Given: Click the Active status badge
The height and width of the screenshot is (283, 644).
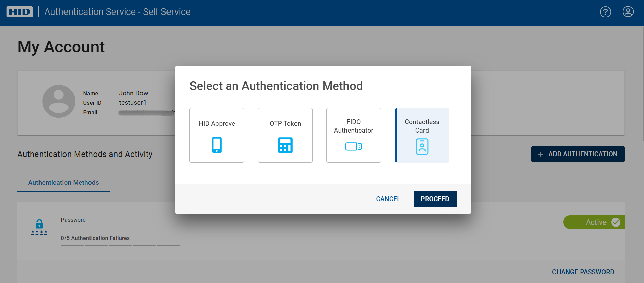Looking at the screenshot, I should tap(594, 222).
